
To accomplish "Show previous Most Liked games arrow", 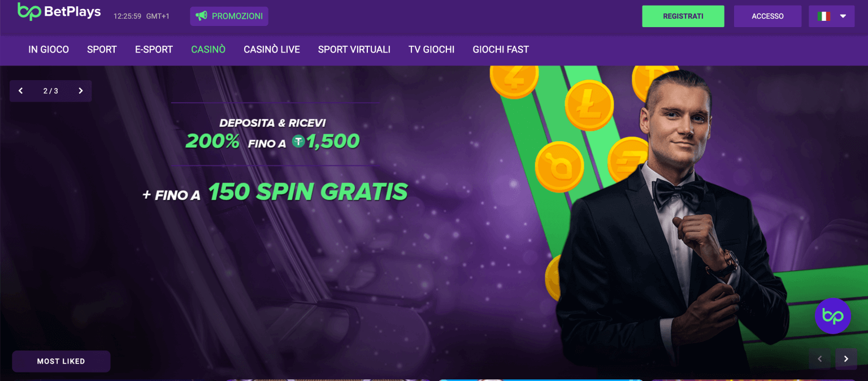I will 819,359.
